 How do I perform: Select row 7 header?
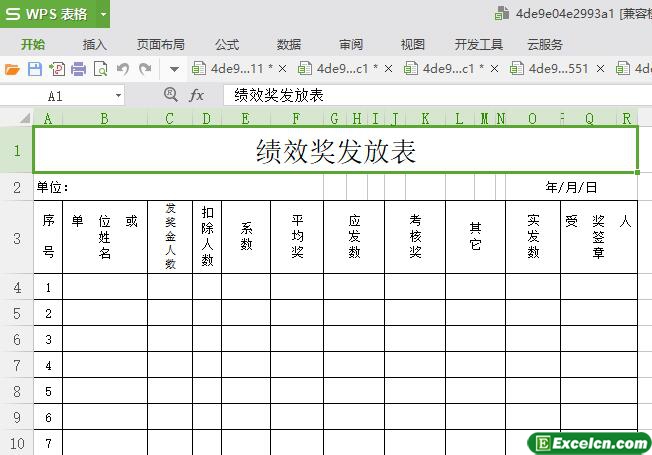(17, 365)
